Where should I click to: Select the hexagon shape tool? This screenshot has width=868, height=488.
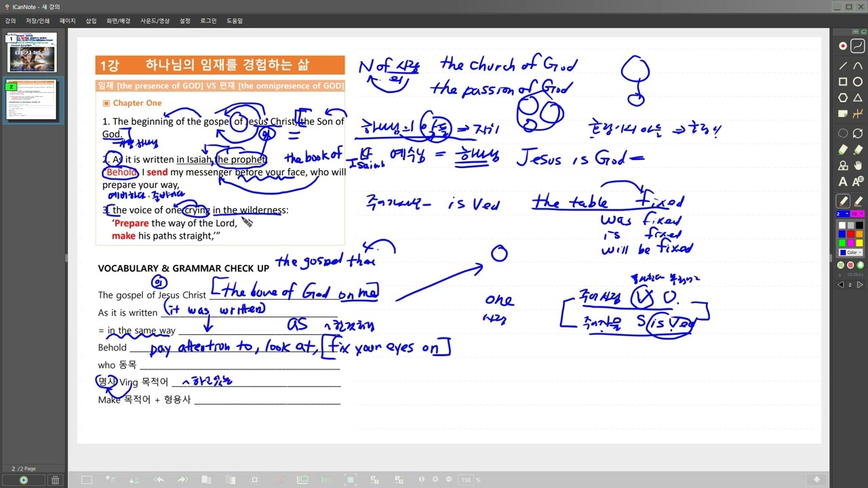pyautogui.click(x=843, y=98)
